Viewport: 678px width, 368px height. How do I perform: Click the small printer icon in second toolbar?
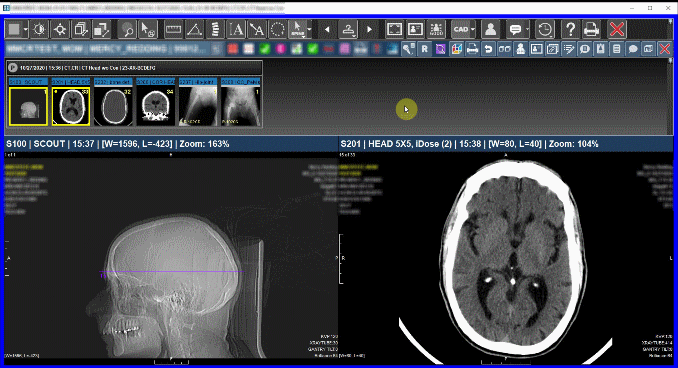click(472, 49)
